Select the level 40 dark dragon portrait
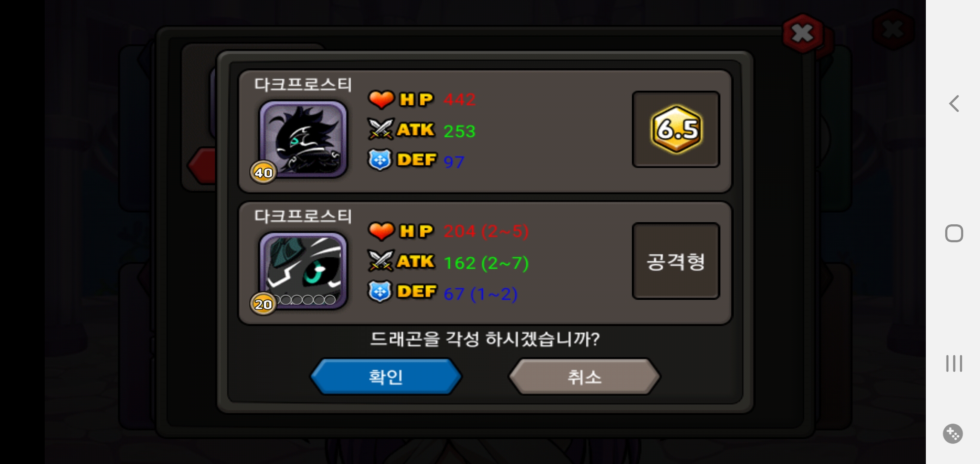This screenshot has height=464, width=980. pos(303,139)
